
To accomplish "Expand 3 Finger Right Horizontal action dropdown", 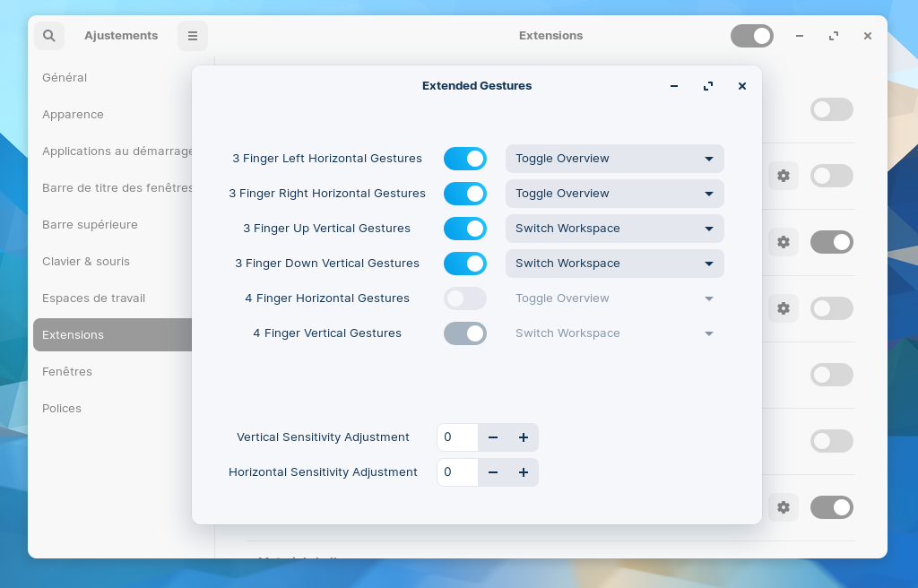I will (x=615, y=194).
